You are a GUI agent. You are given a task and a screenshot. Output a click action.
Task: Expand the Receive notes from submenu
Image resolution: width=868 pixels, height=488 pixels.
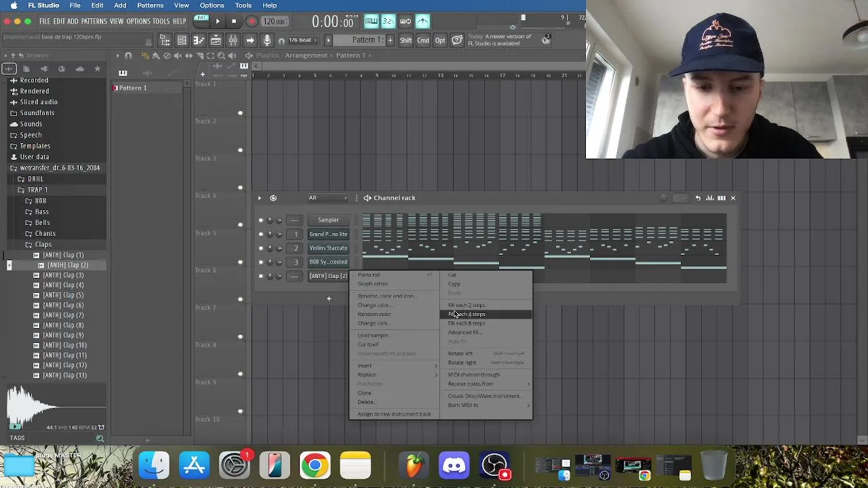point(488,384)
